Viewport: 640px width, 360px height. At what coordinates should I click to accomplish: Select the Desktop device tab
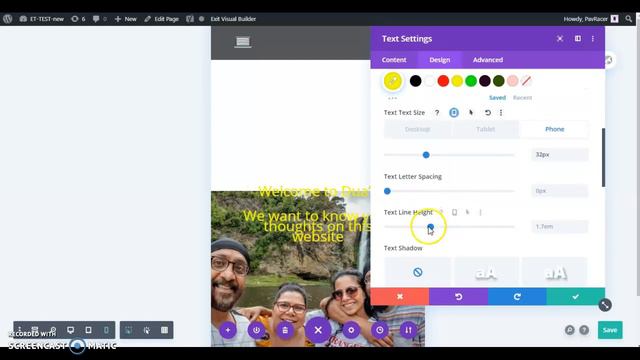418,129
